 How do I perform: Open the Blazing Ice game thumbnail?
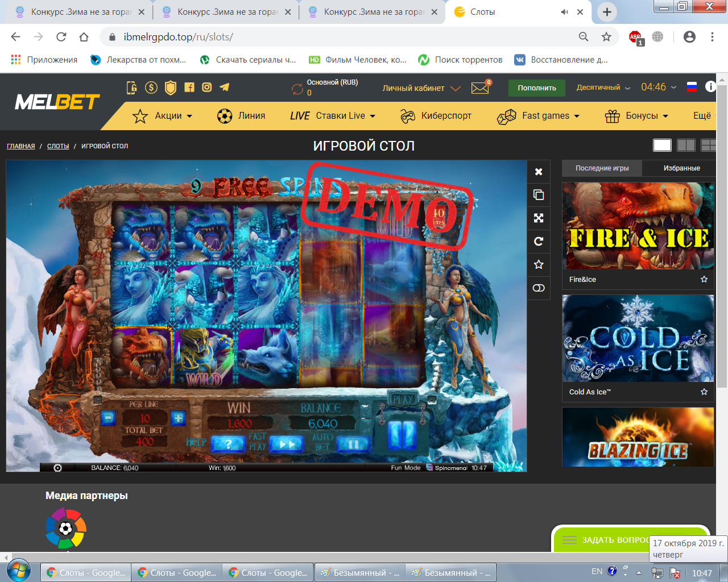pyautogui.click(x=638, y=437)
